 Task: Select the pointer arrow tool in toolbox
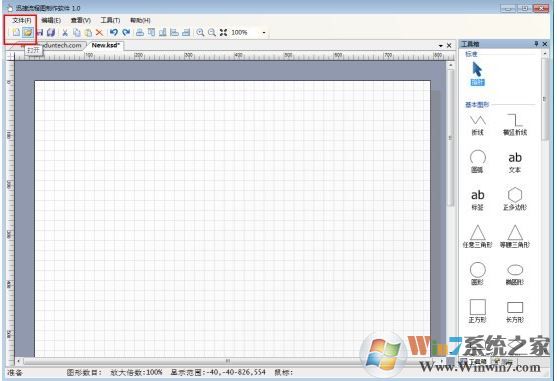[x=477, y=74]
